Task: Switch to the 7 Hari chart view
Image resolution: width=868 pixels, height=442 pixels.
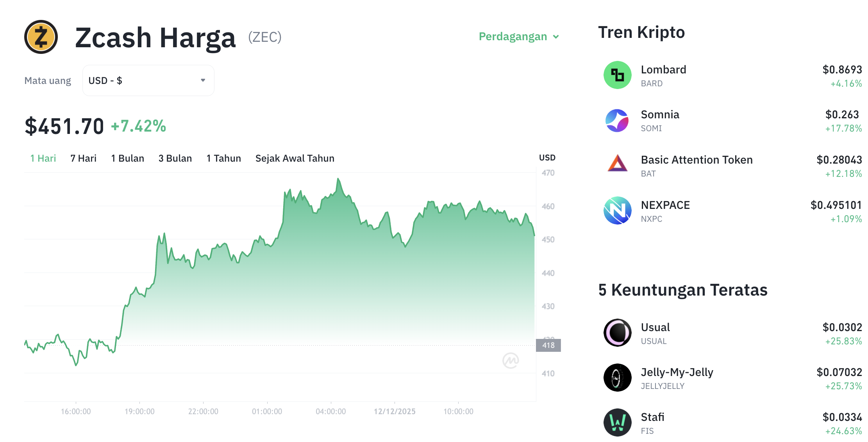Action: coord(83,158)
